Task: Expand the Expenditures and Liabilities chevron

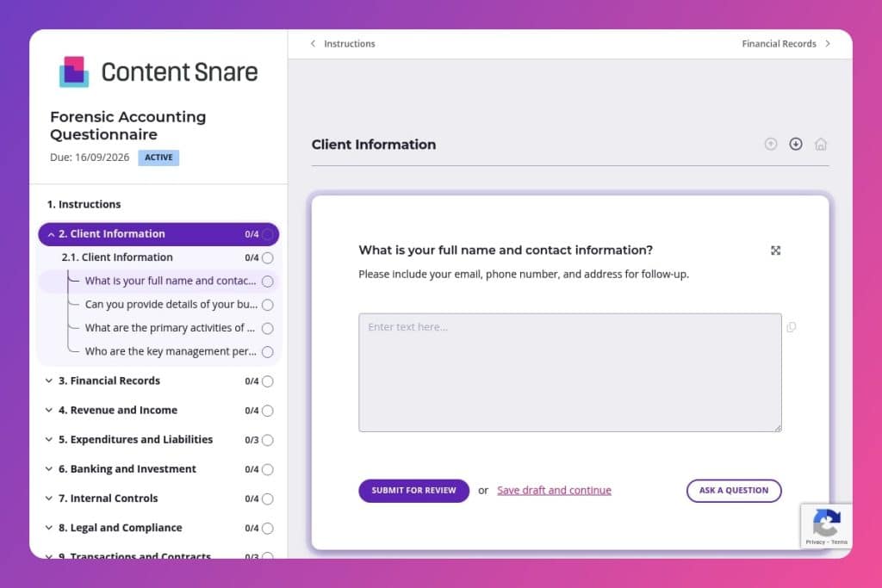Action: pyautogui.click(x=49, y=439)
